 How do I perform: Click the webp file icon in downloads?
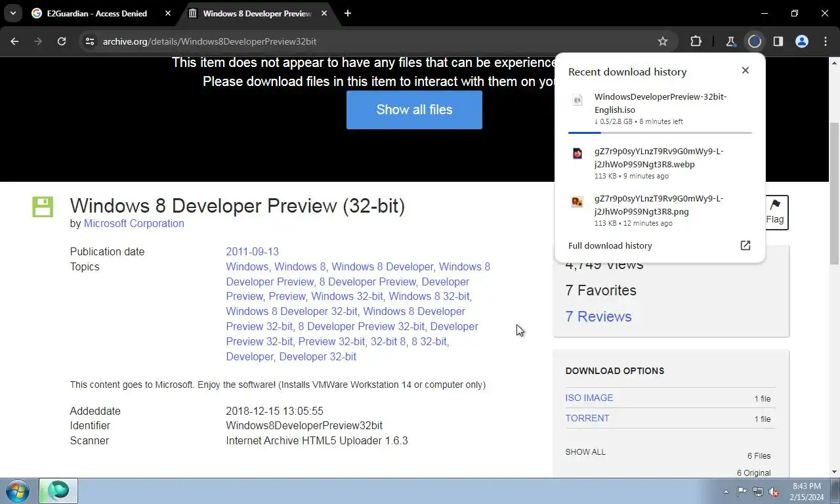coord(577,154)
